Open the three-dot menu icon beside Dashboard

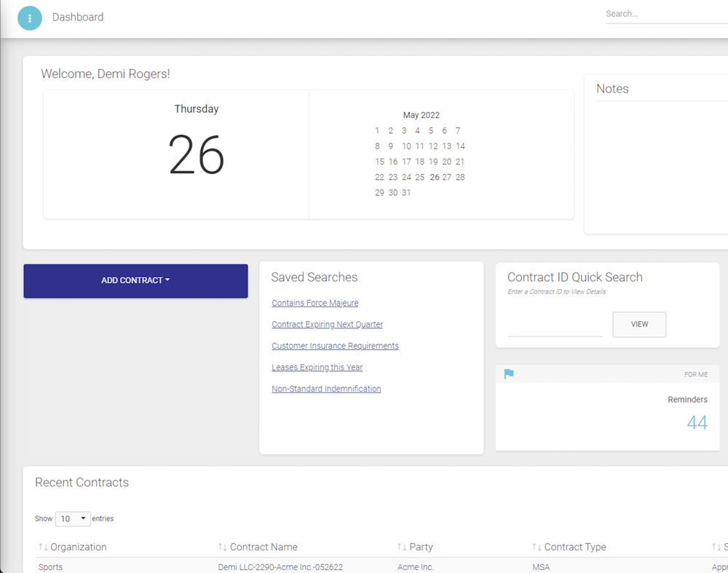pyautogui.click(x=30, y=18)
